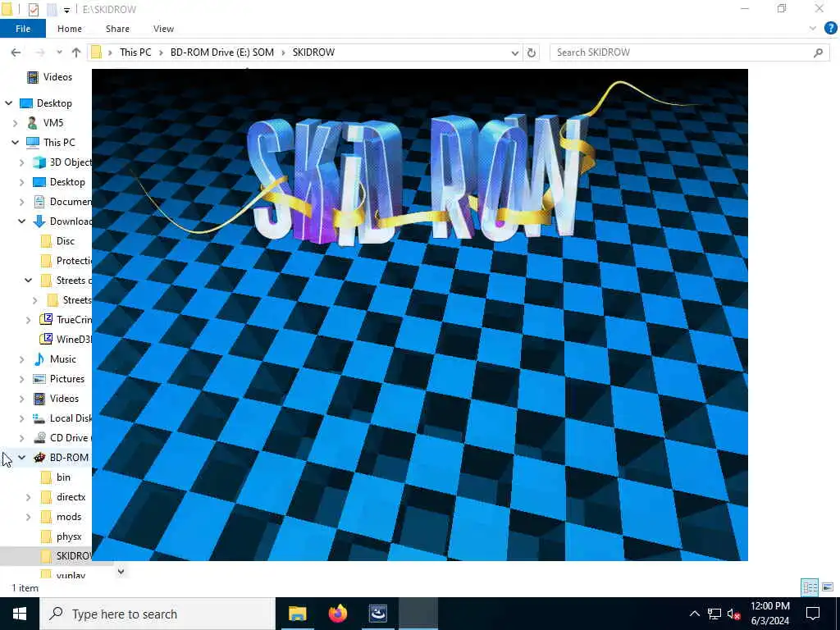Screen dimensions: 840x630
Task: Select the Music folder
Action: click(62, 359)
